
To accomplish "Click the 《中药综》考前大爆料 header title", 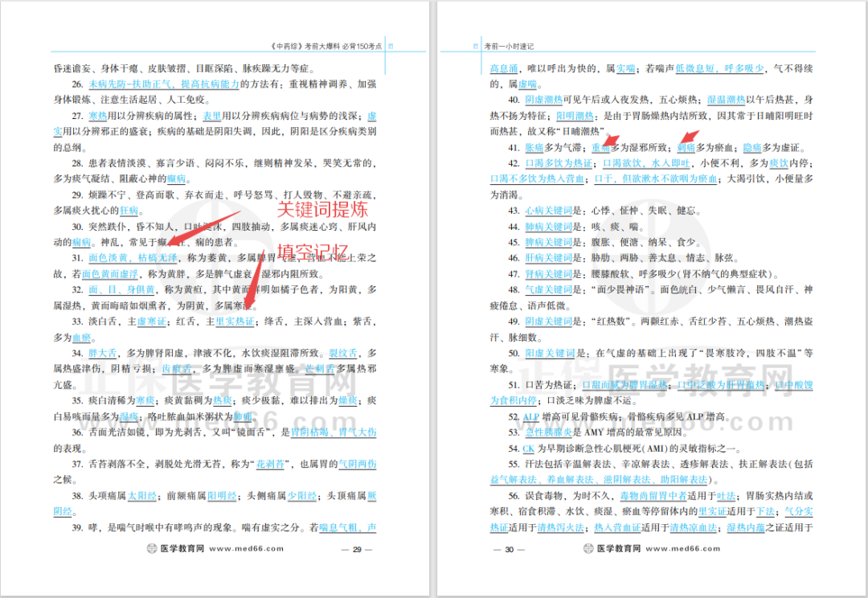I will [x=328, y=46].
